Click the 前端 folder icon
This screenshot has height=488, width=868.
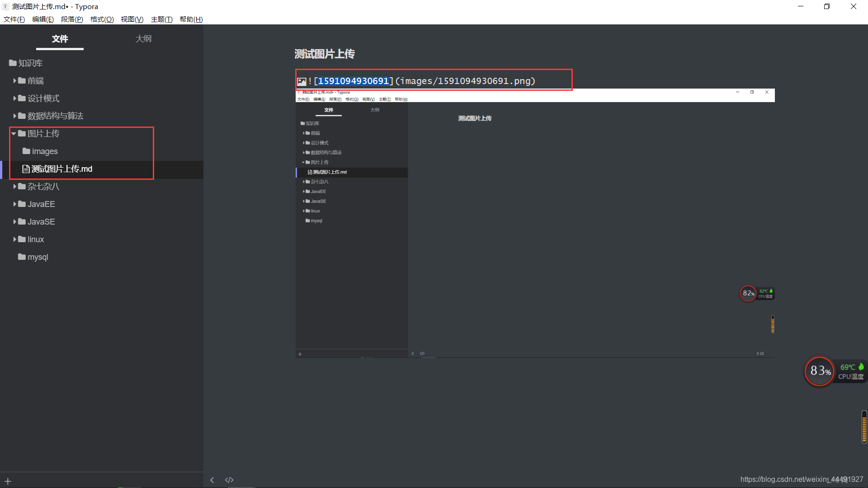click(x=22, y=80)
